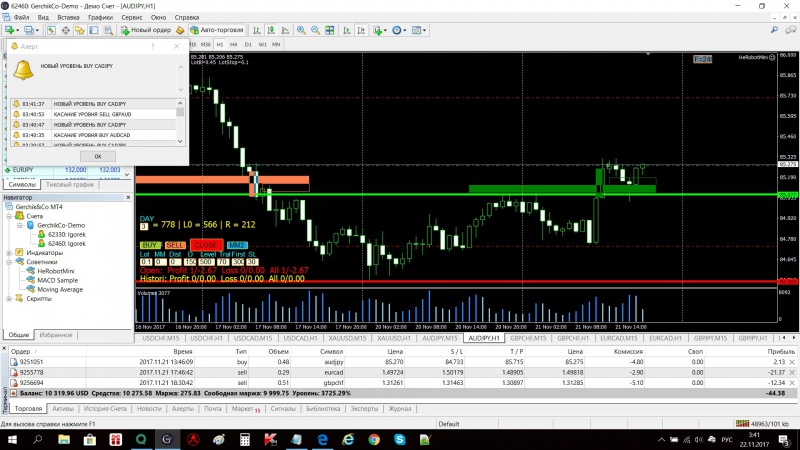Image resolution: width=800 pixels, height=450 pixels.
Task: Open the Profiles toolbar icon
Action: (29, 30)
